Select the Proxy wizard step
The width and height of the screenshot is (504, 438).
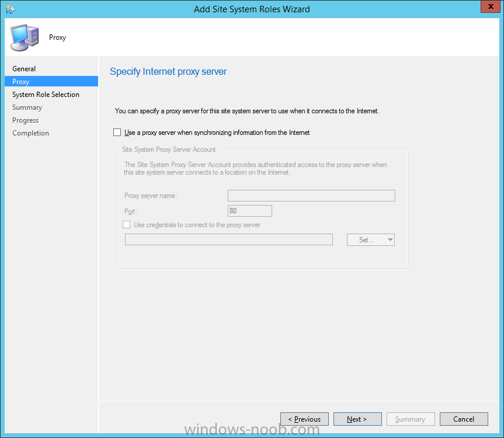(x=51, y=81)
